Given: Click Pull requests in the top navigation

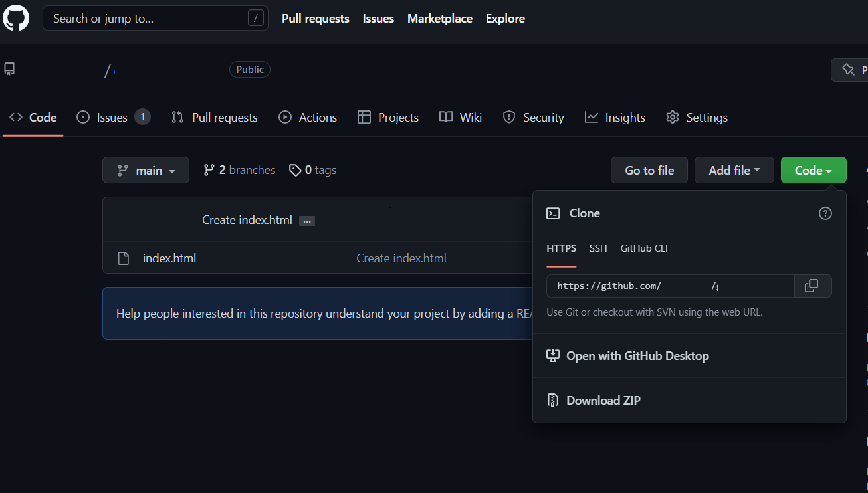Looking at the screenshot, I should point(316,19).
